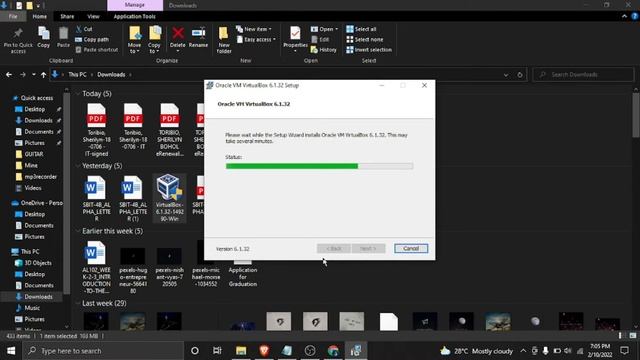Collapse the Earlier this week group
640x360 pixels.
coord(78,231)
